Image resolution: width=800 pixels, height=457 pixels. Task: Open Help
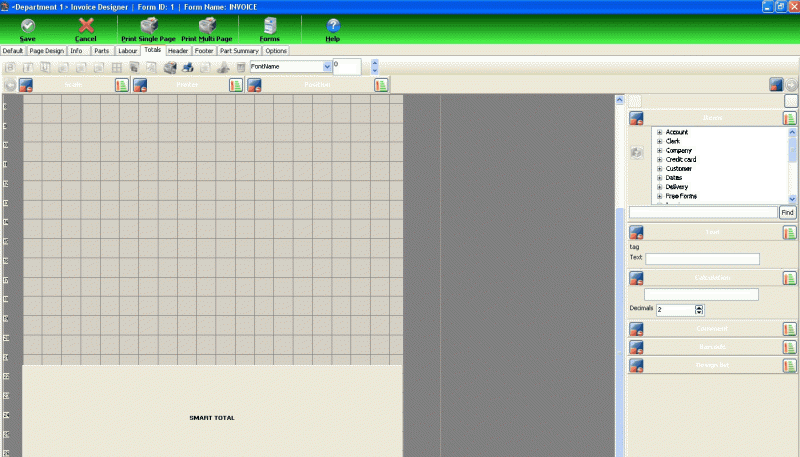pyautogui.click(x=333, y=30)
